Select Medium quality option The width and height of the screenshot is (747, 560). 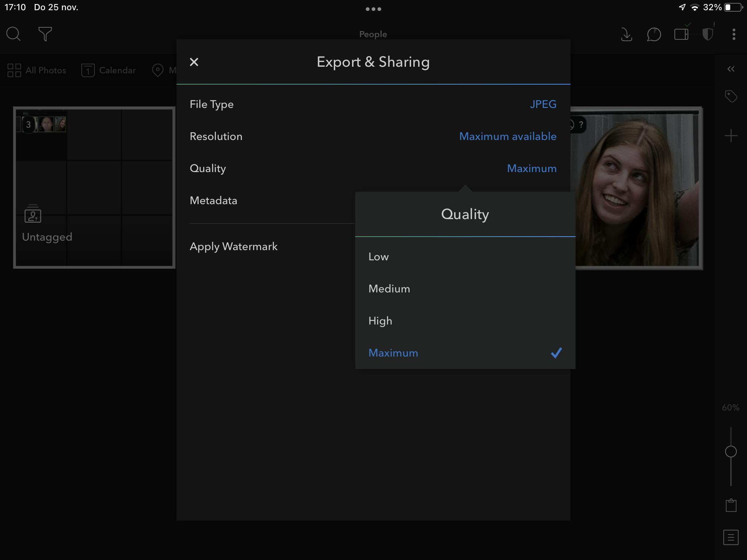coord(389,289)
